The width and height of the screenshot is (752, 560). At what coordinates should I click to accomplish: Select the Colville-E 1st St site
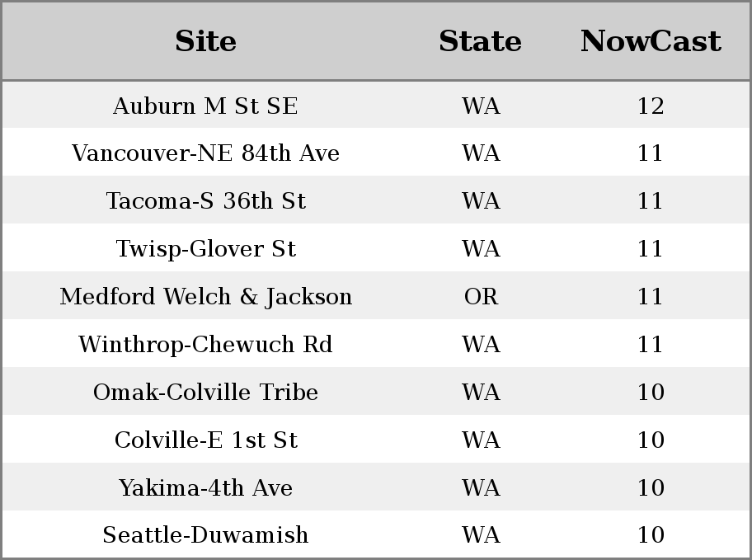tap(205, 440)
